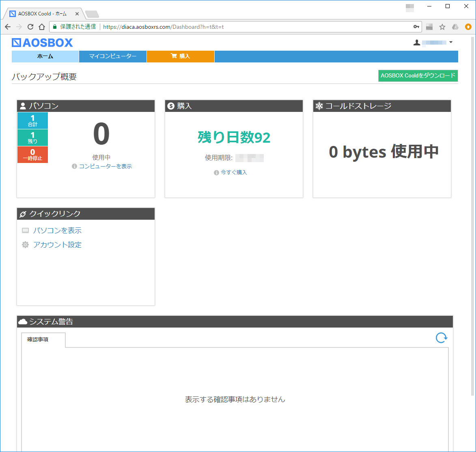Viewport: 476px width, 452px height.
Task: Click the person icon in パソコン header
Action: point(23,106)
